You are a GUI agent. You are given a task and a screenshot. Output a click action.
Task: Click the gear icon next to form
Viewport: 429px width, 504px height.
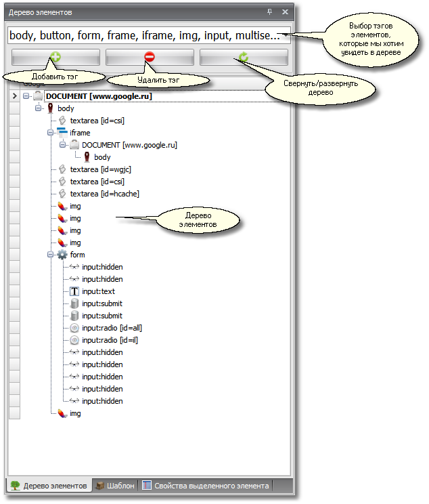(x=62, y=255)
